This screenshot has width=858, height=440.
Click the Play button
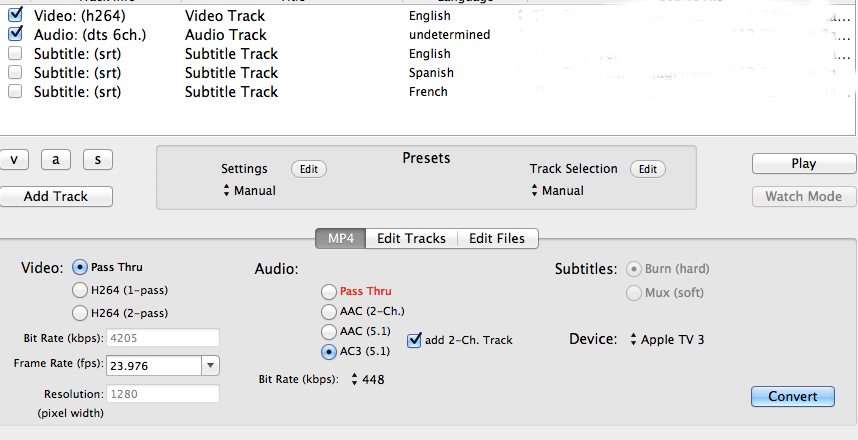coord(803,164)
